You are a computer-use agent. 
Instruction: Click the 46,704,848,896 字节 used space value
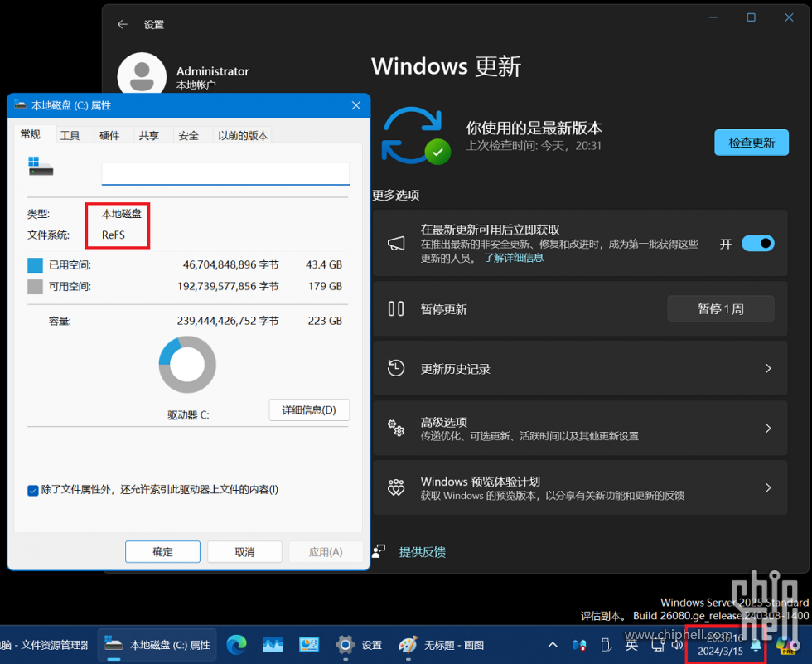point(231,264)
